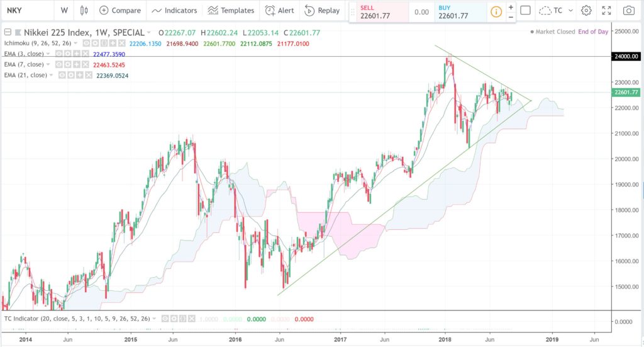Open the order info circle icon

(x=496, y=12)
